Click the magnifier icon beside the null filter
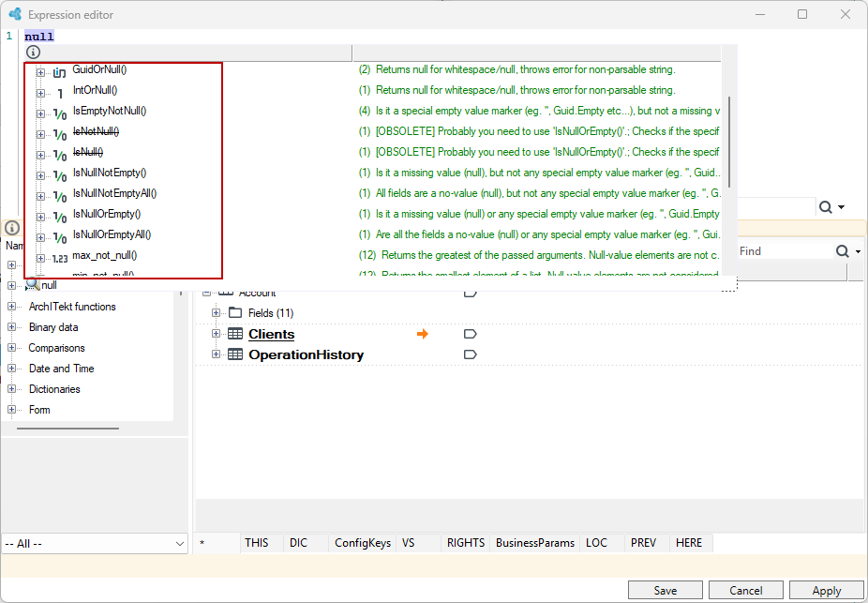The image size is (868, 603). tap(33, 285)
